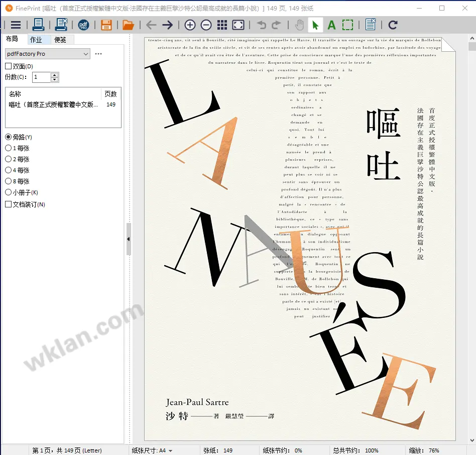Toggle the 文档装订(N) checkbox

click(x=9, y=204)
